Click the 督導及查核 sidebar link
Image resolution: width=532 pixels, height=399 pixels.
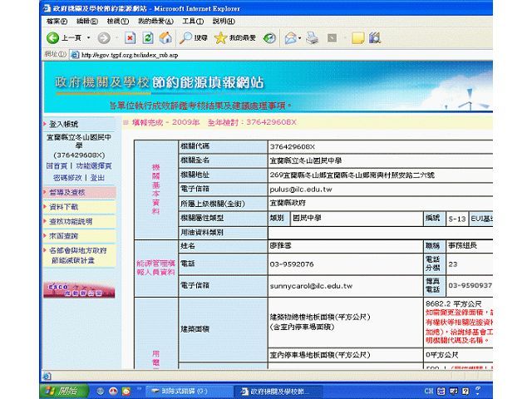point(67,192)
